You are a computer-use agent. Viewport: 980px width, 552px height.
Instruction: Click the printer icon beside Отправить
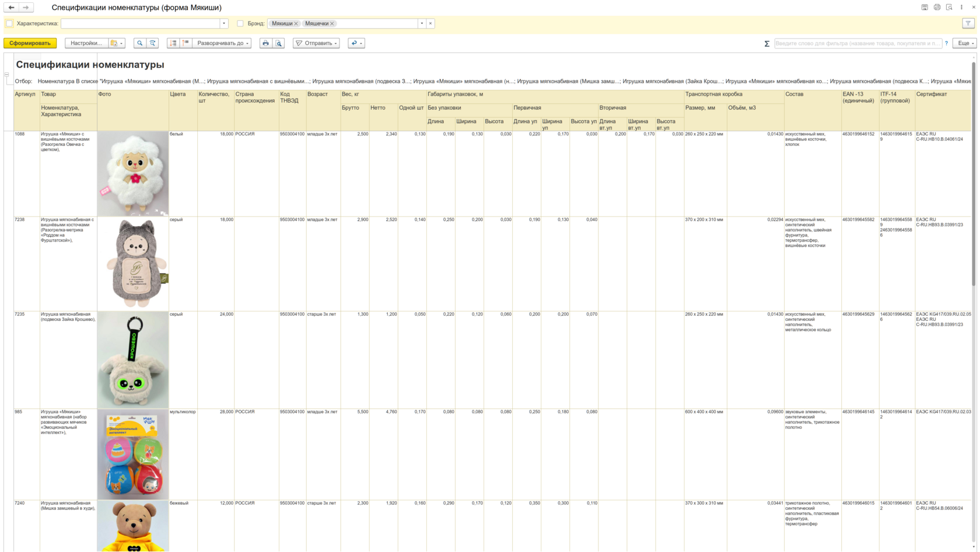pyautogui.click(x=265, y=43)
